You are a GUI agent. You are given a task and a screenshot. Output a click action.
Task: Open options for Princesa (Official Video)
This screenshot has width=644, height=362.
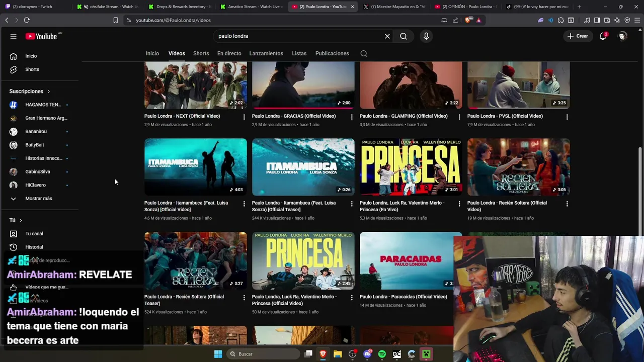[x=352, y=298]
